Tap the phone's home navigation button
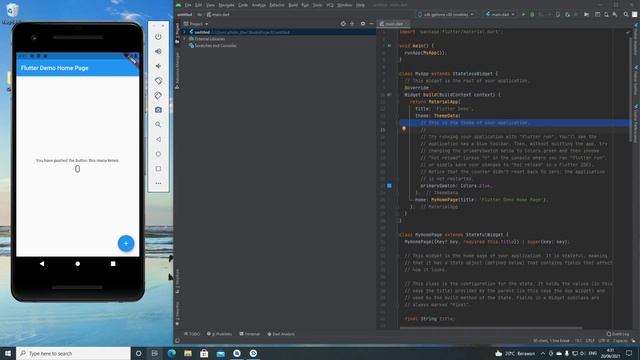This screenshot has height=360, width=640. [x=78, y=264]
